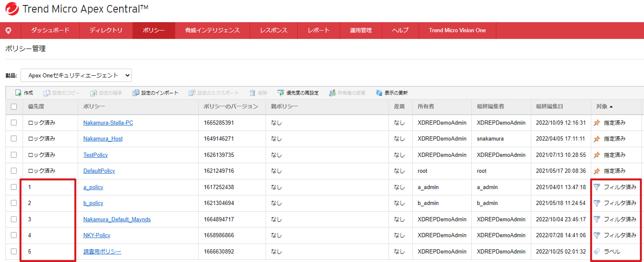This screenshot has height=262, width=644.
Task: Switch to the 脅威インテリジェンス tab
Action: [x=212, y=30]
